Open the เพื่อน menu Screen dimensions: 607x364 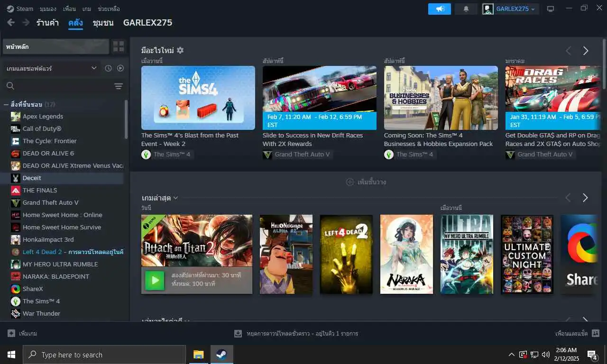[69, 9]
